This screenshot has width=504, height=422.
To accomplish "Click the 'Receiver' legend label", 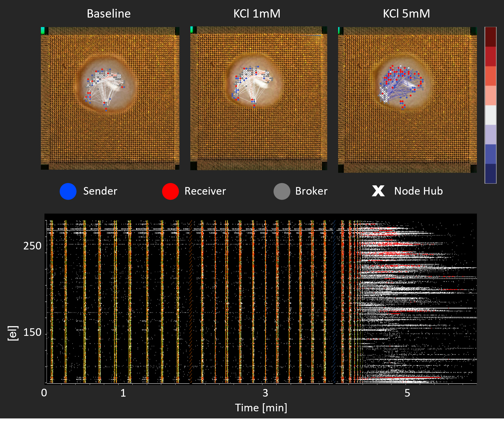I will [205, 191].
